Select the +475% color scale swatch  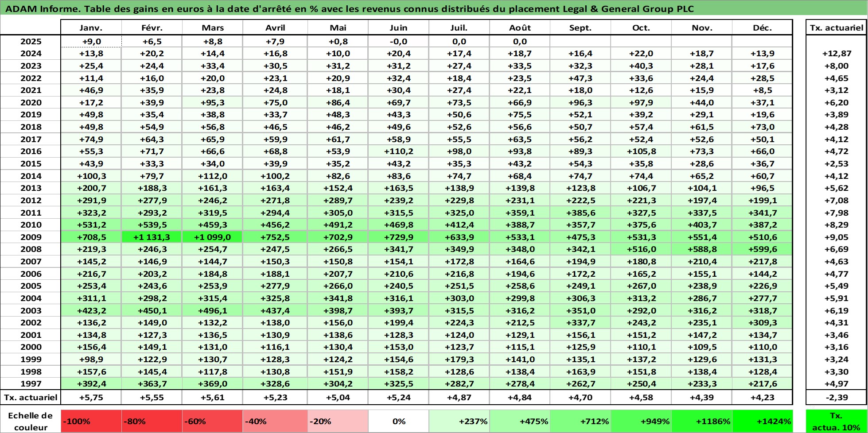click(520, 421)
